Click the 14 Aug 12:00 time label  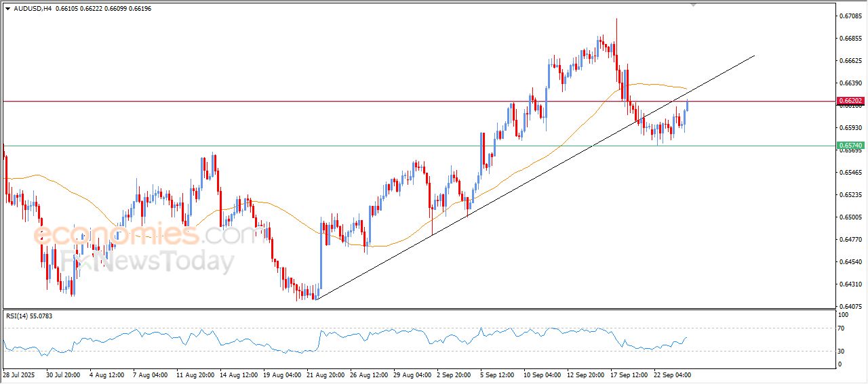click(237, 375)
